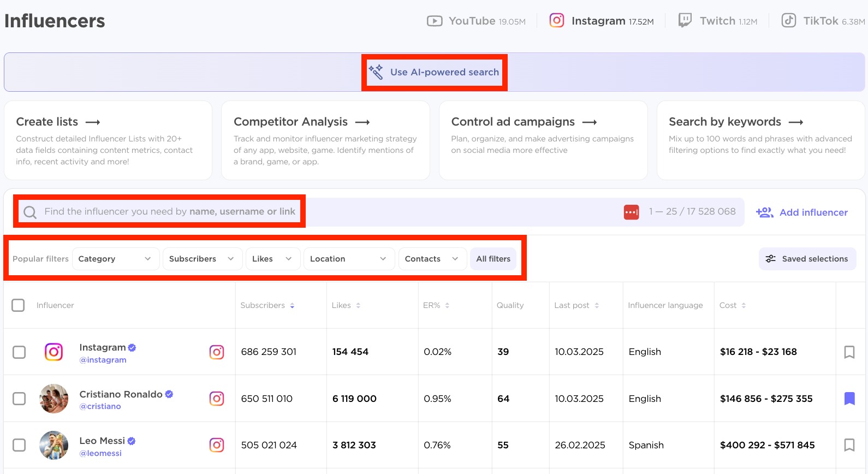
Task: Click subscribers value "686 259 301"
Action: [269, 352]
